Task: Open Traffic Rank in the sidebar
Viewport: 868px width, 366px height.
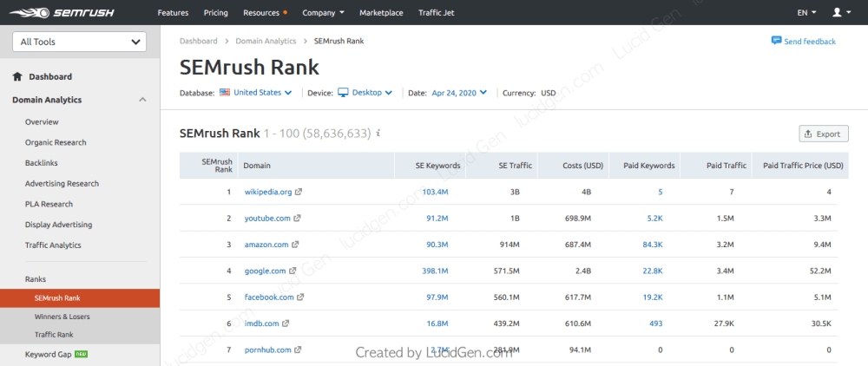Action: click(54, 335)
